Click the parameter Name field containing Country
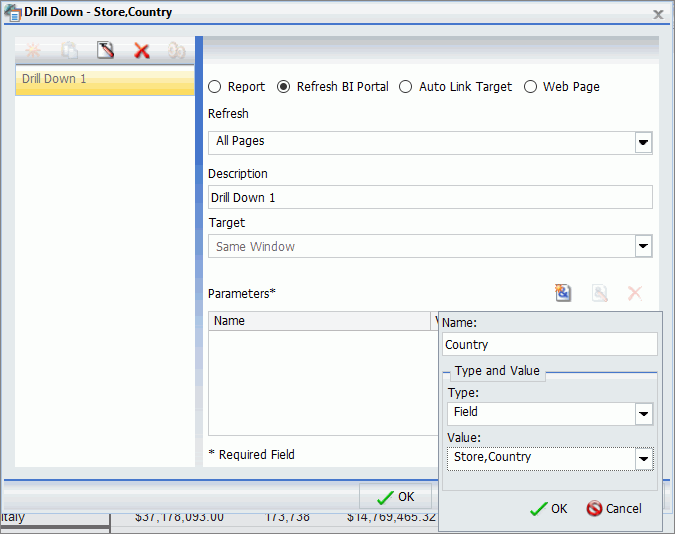Viewport: 675px width, 534px height. (550, 344)
